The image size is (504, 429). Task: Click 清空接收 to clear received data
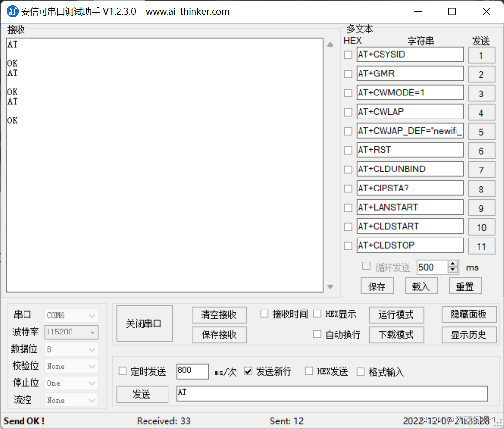point(219,314)
